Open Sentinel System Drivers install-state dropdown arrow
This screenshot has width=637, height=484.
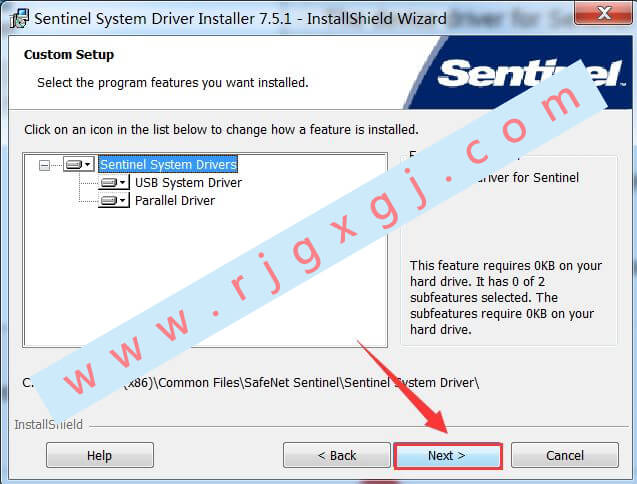click(x=88, y=165)
